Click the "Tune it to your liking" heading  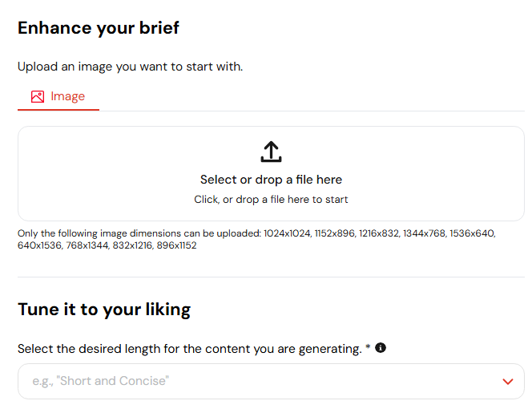pos(104,310)
